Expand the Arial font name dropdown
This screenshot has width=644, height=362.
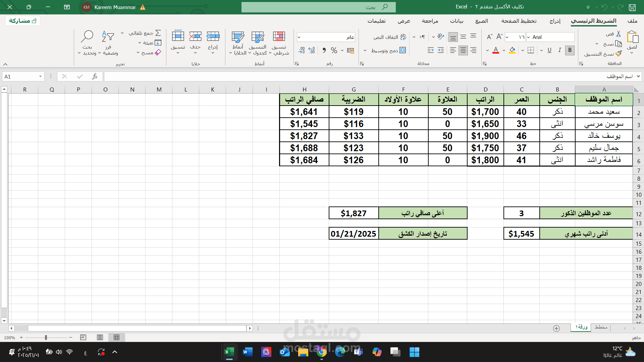click(x=529, y=37)
